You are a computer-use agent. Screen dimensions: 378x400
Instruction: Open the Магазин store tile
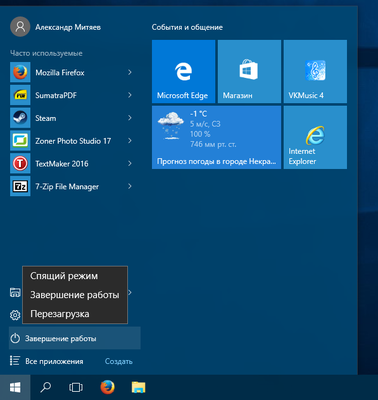tap(249, 71)
